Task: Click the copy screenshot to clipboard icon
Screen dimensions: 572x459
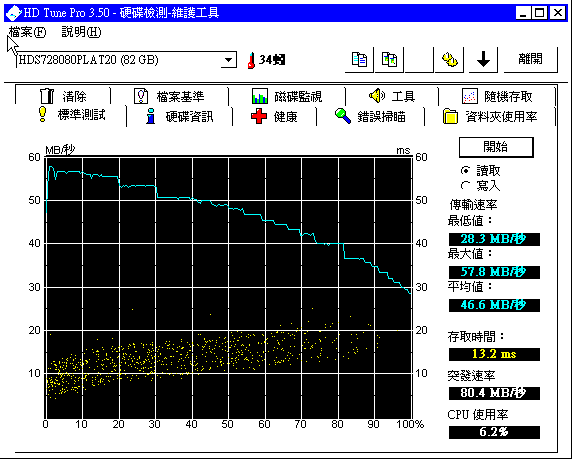Action: [x=389, y=59]
